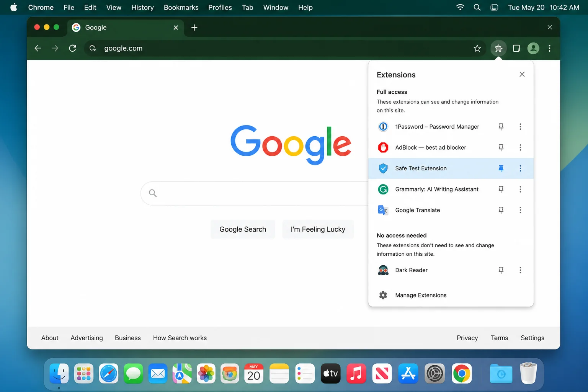Click I'm Feeling Lucky button

coord(318,229)
